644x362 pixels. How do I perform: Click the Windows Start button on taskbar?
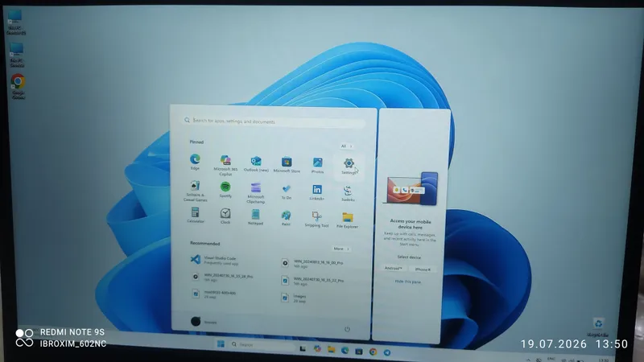221,344
